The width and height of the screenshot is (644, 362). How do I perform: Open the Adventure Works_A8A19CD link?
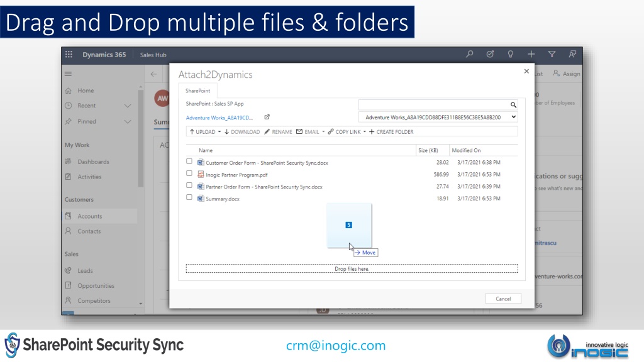(219, 118)
